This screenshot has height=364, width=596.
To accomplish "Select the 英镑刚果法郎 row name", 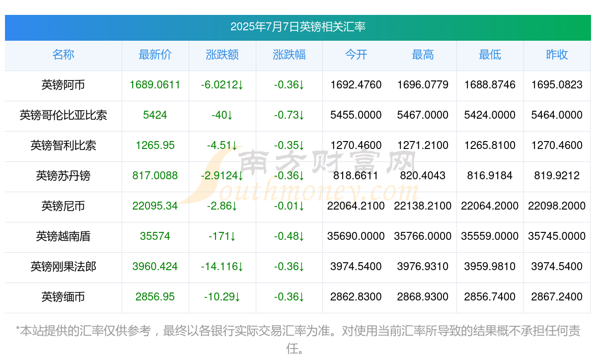I will click(x=63, y=267).
